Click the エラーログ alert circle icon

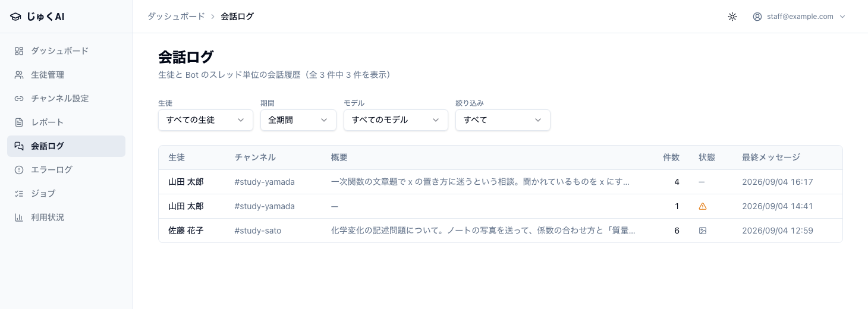19,170
